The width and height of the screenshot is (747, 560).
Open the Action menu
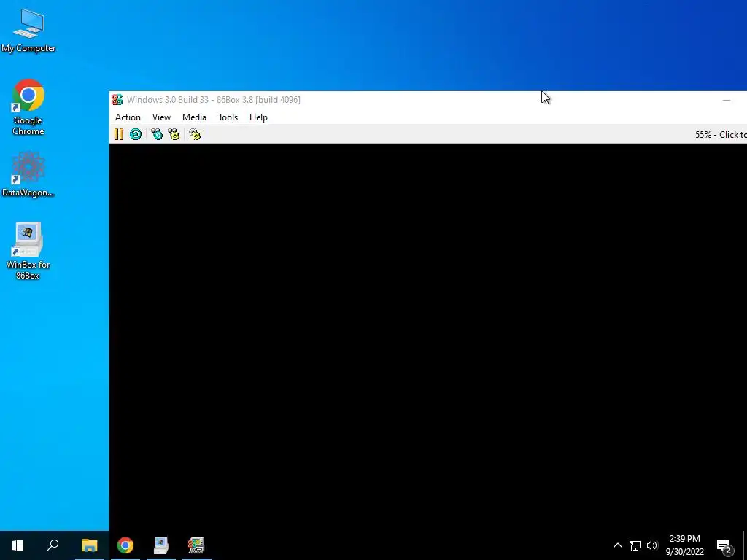[x=128, y=117]
